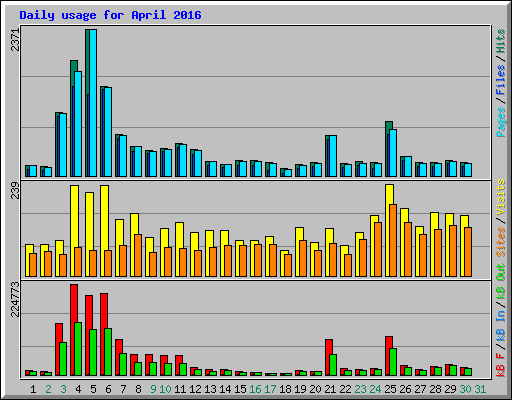Select the orange Sites bar for day 8
Screen dimensions: 512x400
pos(138,255)
